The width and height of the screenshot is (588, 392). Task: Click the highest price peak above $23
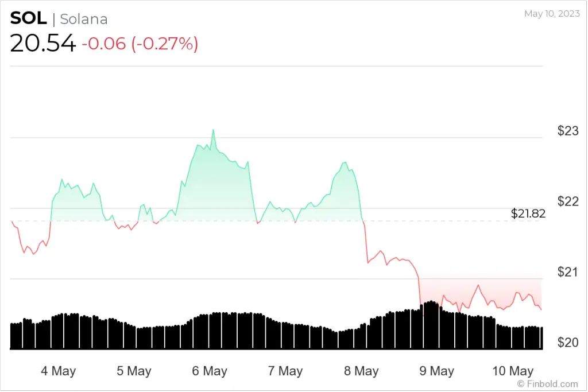coord(213,130)
